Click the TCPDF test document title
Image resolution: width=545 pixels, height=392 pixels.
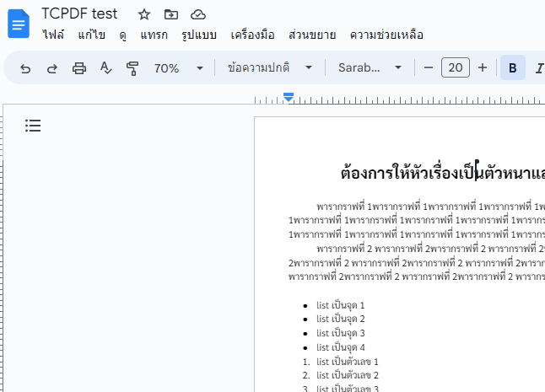79,13
